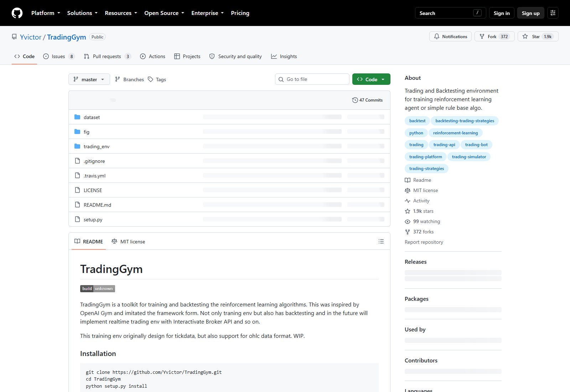Open the Security and quality tab
The height and width of the screenshot is (392, 570).
click(x=235, y=56)
